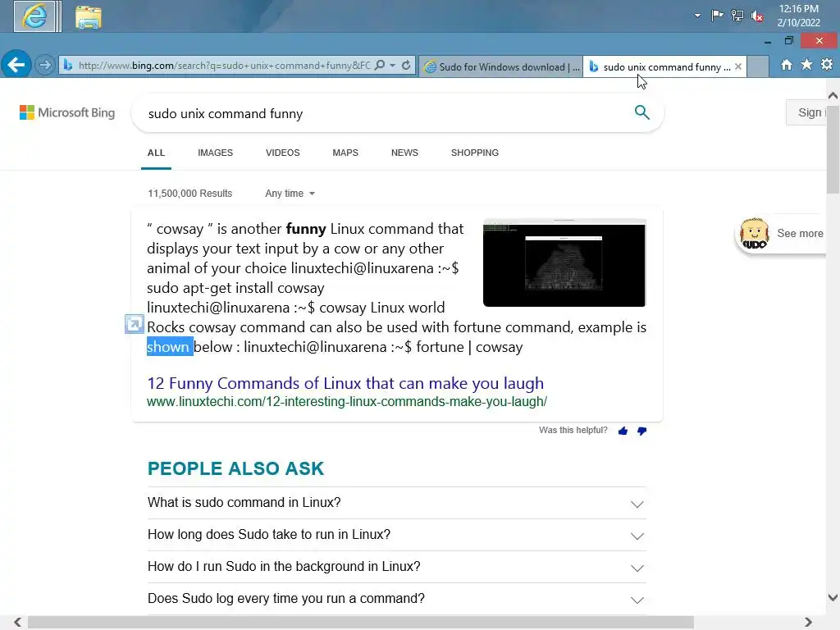Switch to the Sudo for Windows download tab
The image size is (840, 630).
[501, 67]
